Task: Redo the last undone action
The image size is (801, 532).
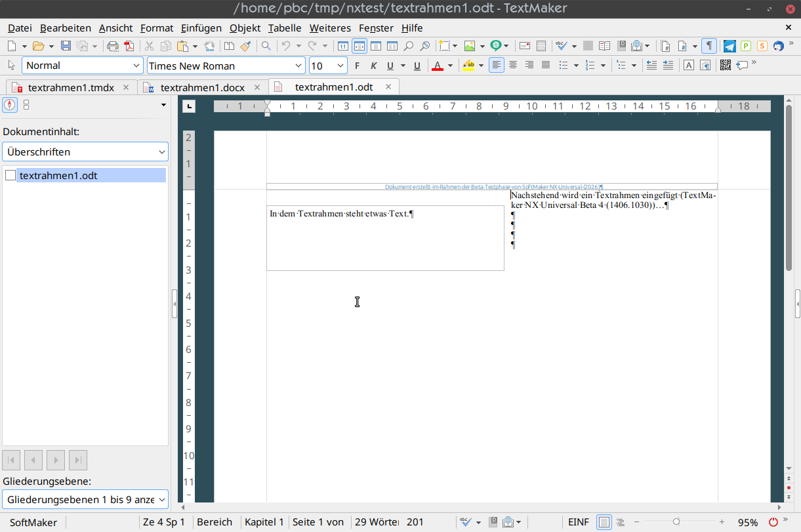Action: [312, 46]
